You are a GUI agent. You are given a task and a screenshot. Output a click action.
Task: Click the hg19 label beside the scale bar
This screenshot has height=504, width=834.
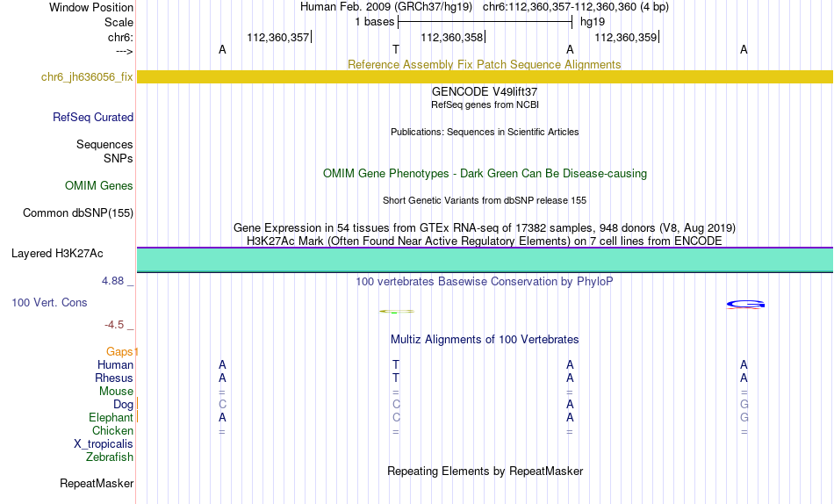pos(593,22)
